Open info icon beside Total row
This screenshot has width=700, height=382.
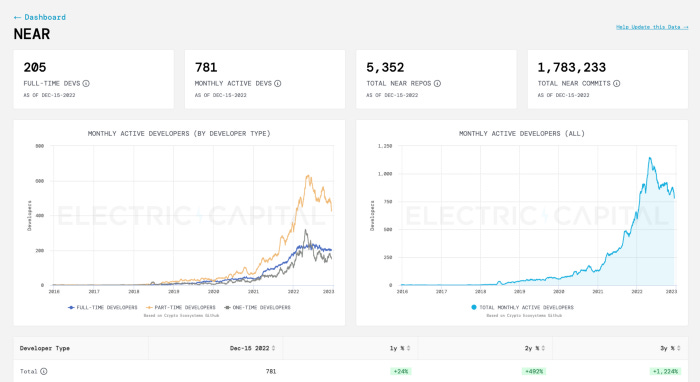(x=44, y=371)
